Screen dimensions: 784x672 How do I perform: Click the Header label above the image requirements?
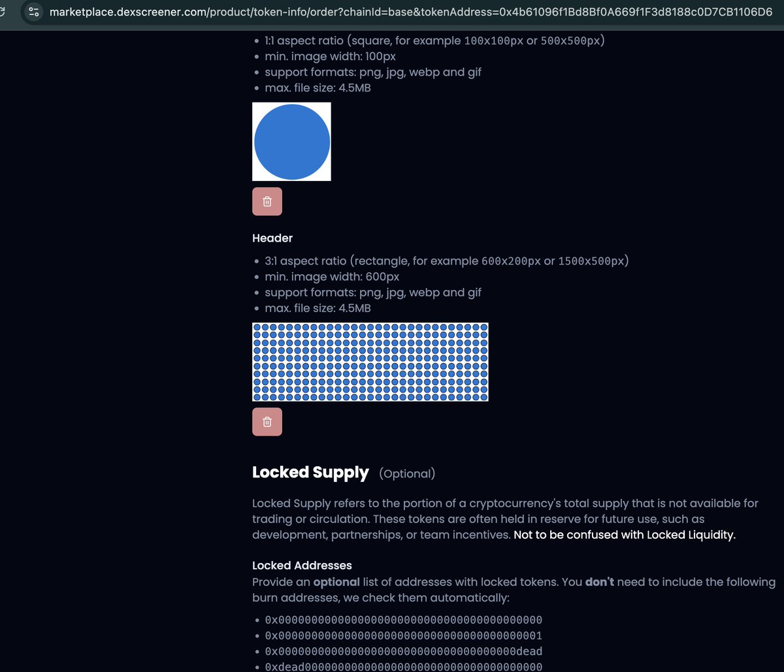(272, 238)
